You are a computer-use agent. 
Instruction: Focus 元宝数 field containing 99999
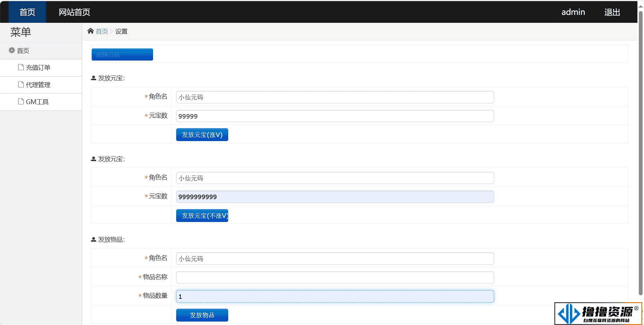(x=335, y=116)
